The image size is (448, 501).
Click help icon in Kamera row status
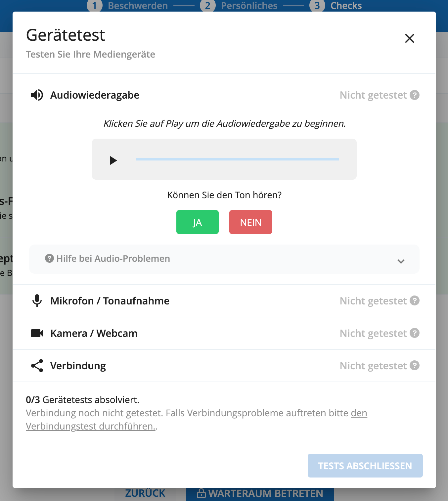pos(415,333)
